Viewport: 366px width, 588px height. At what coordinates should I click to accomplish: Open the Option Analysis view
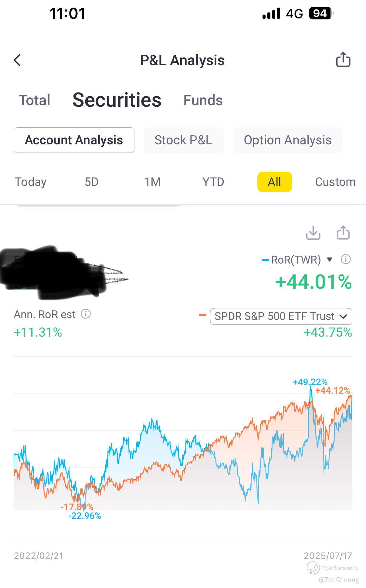287,140
